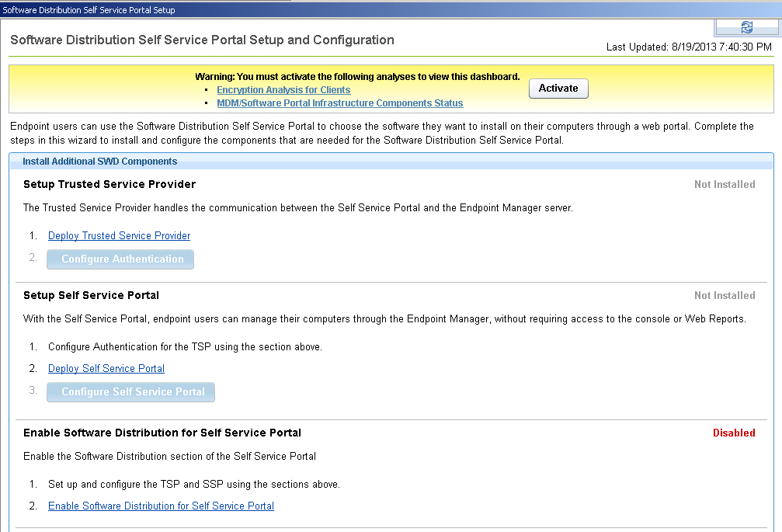This screenshot has width=782, height=532.
Task: Click Enable Software Distribution for Self Service Portal link
Action: (x=161, y=506)
